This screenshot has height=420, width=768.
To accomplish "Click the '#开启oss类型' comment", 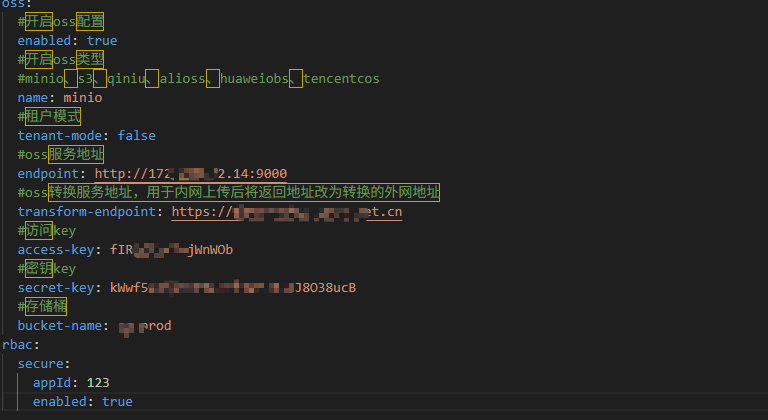I will pyautogui.click(x=61, y=60).
